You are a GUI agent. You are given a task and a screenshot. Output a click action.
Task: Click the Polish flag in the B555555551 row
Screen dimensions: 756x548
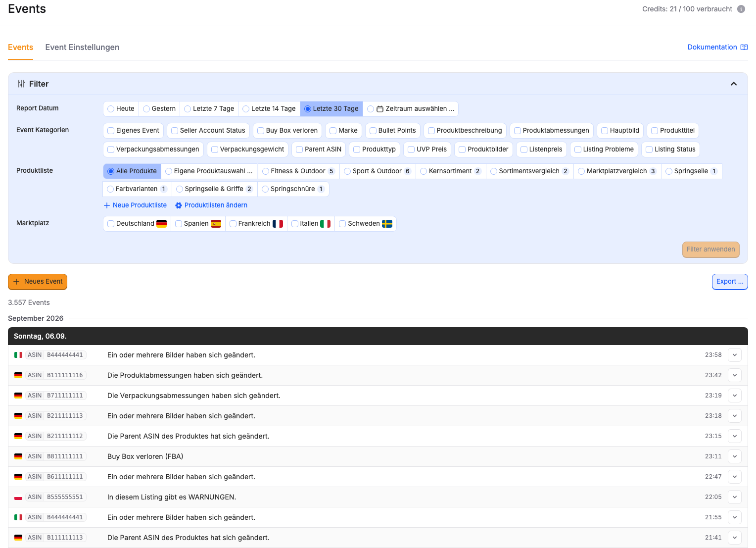point(18,497)
